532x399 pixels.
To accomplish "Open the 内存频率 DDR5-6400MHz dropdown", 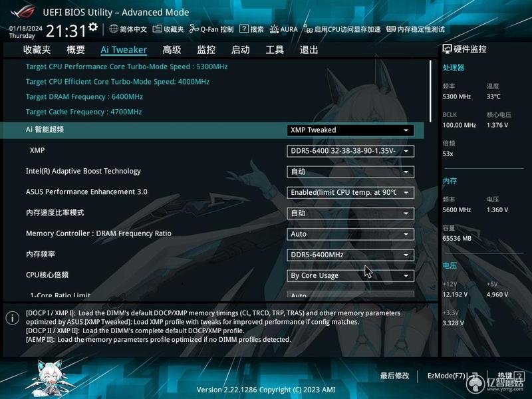I will pyautogui.click(x=350, y=255).
